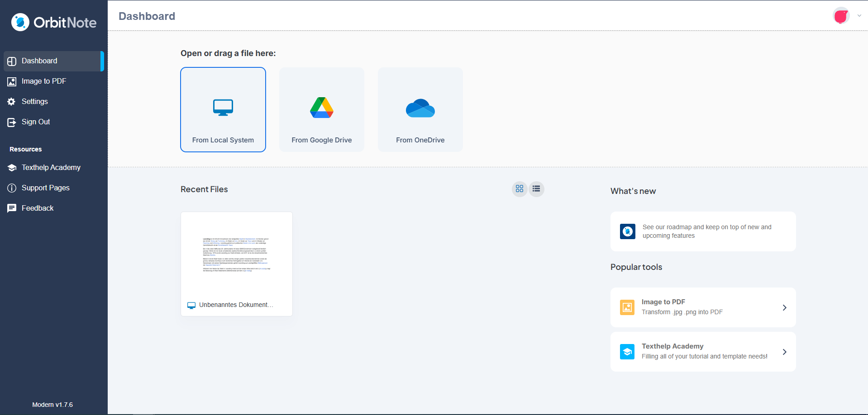Viewport: 868px width, 415px height.
Task: Open Image to PDF from the sidebar
Action: pos(43,81)
